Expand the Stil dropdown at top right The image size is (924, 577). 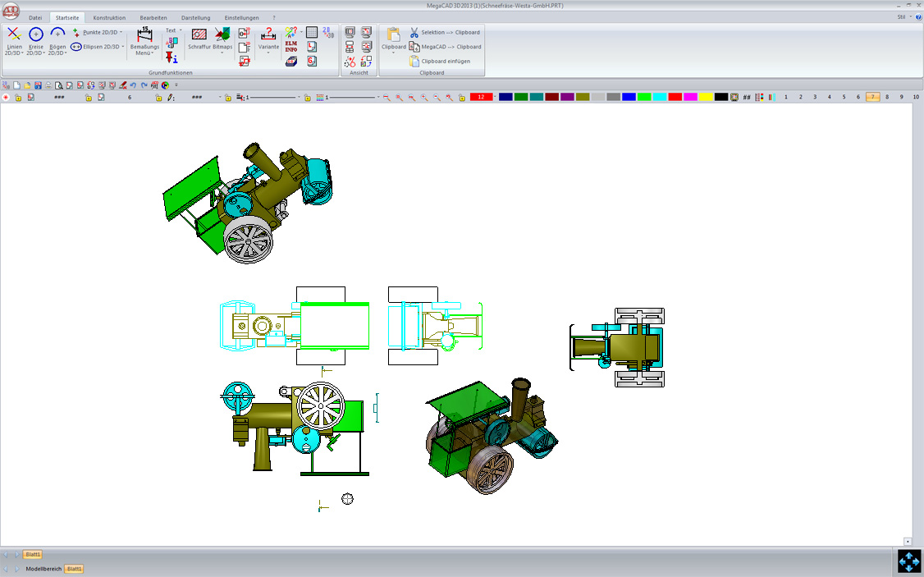coord(903,16)
